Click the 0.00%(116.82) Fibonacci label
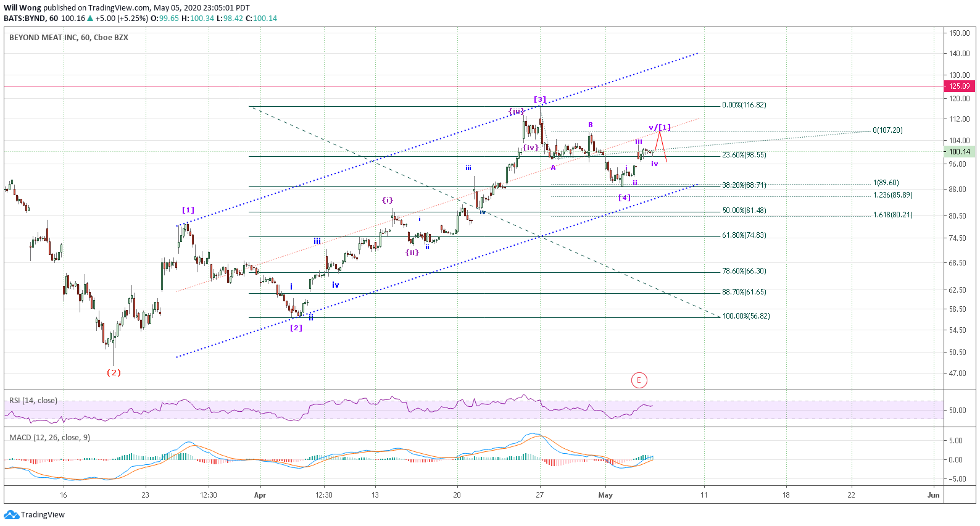The height and width of the screenshot is (526, 980). coord(744,105)
